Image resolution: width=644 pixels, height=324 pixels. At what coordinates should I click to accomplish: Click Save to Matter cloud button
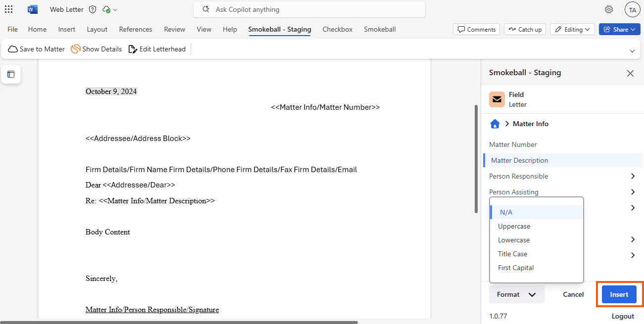(37, 49)
